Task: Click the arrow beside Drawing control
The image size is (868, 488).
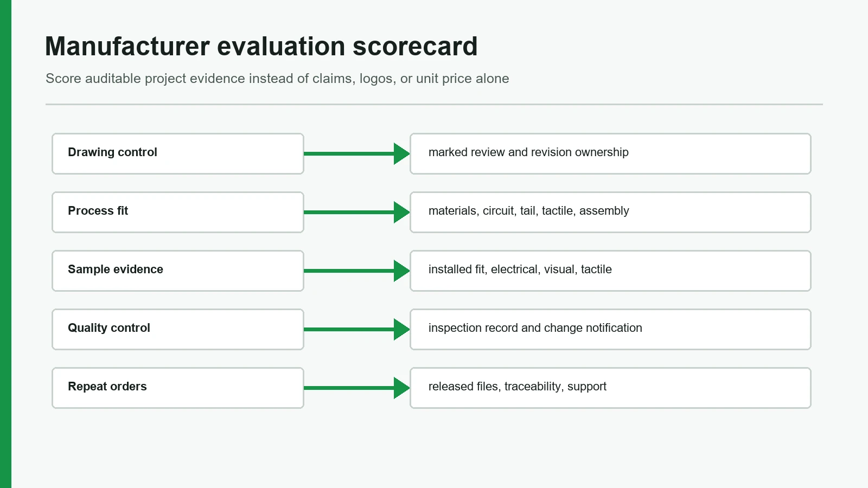Action: [x=357, y=153]
